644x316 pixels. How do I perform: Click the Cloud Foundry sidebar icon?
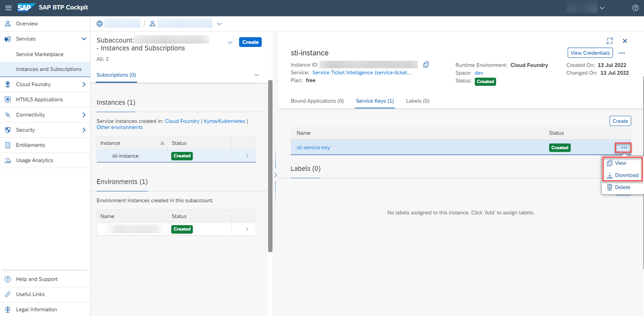8,84
